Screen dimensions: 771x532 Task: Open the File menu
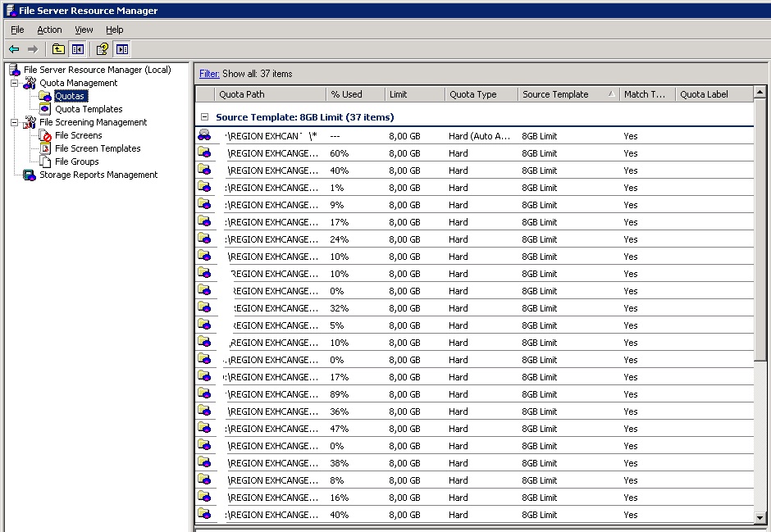click(17, 30)
